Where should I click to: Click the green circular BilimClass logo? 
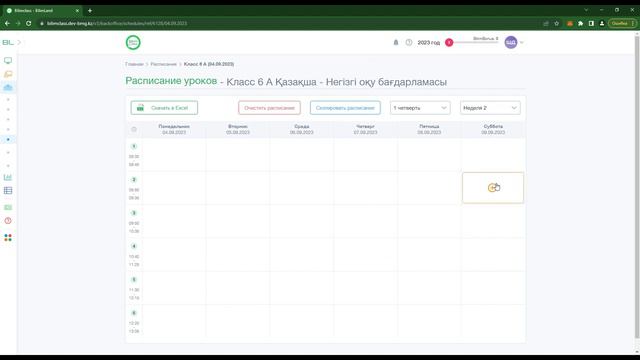[x=133, y=42]
